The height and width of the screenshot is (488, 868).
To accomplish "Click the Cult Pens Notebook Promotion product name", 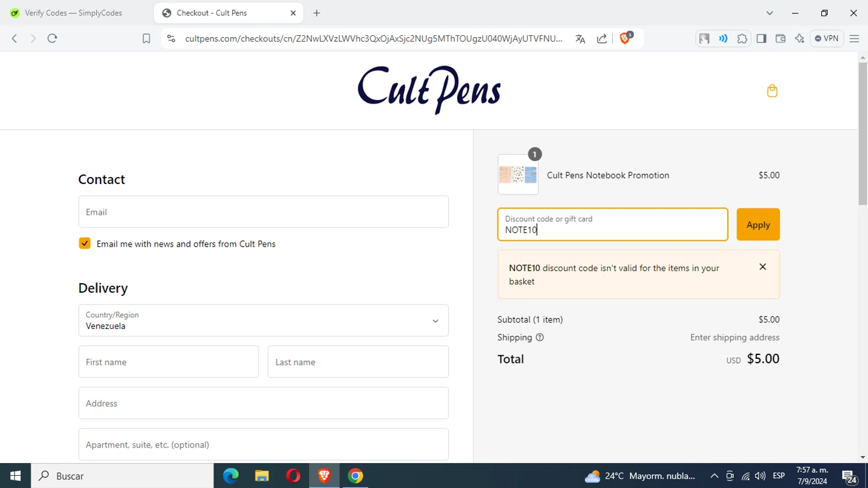I will (608, 175).
